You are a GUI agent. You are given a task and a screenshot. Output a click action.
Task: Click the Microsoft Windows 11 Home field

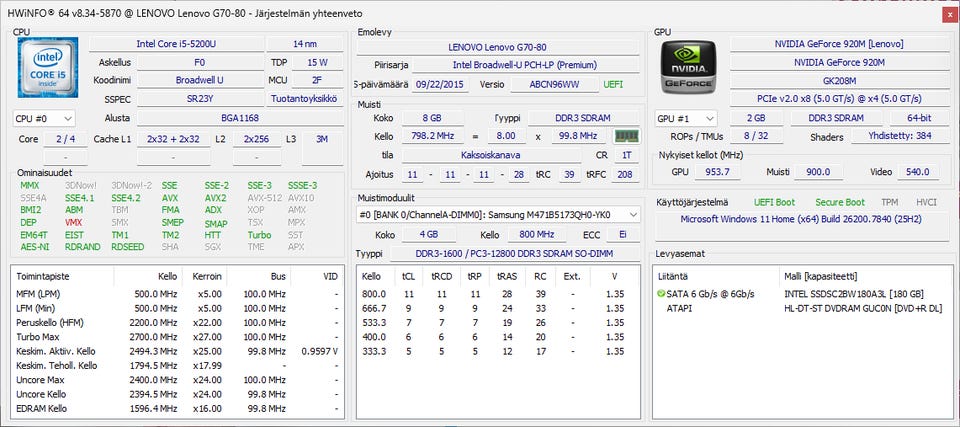point(803,219)
